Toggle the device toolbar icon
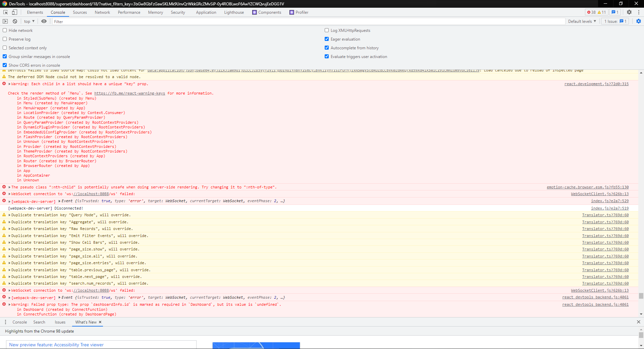 [x=14, y=12]
